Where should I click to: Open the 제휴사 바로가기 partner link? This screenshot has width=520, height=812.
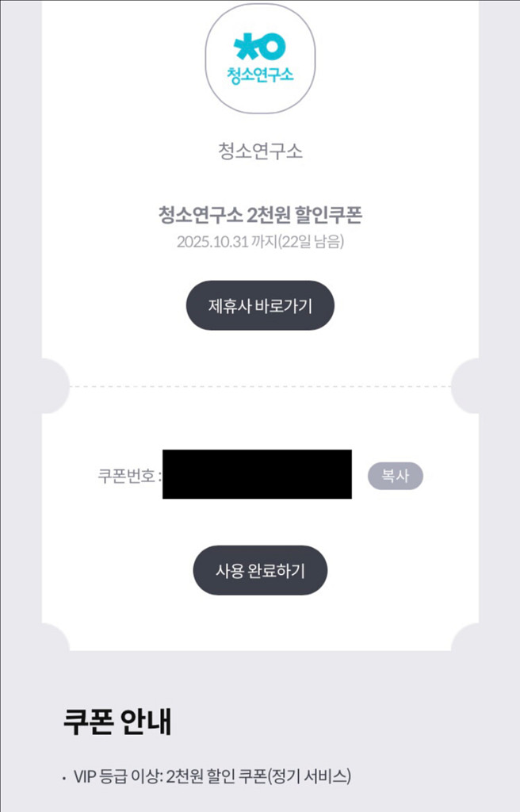pyautogui.click(x=260, y=305)
